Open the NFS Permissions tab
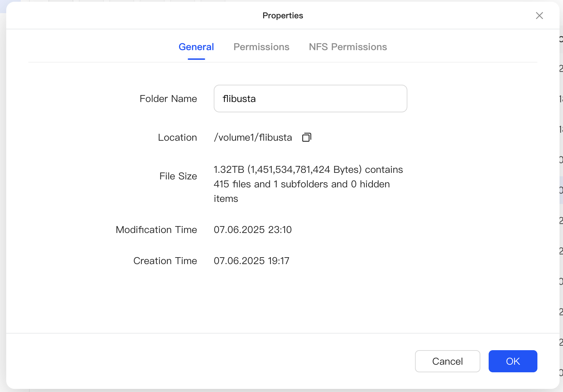Screen dimensions: 563x392 (x=348, y=47)
